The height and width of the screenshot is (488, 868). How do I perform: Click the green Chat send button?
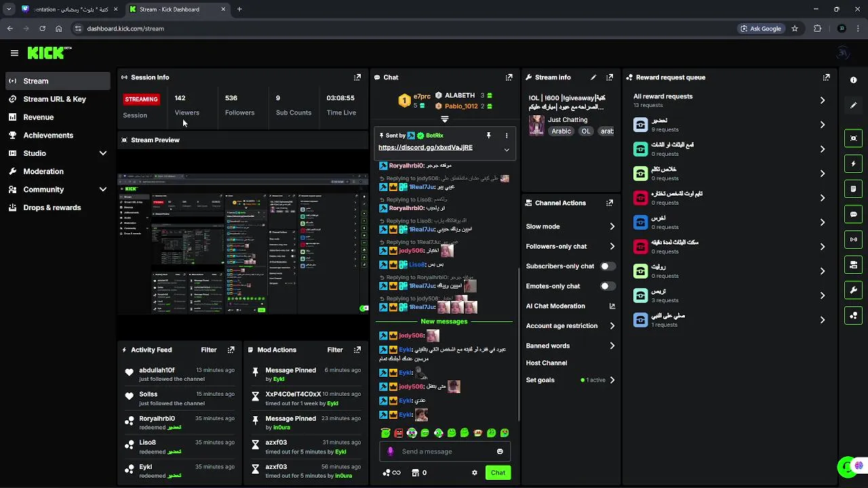pos(498,472)
